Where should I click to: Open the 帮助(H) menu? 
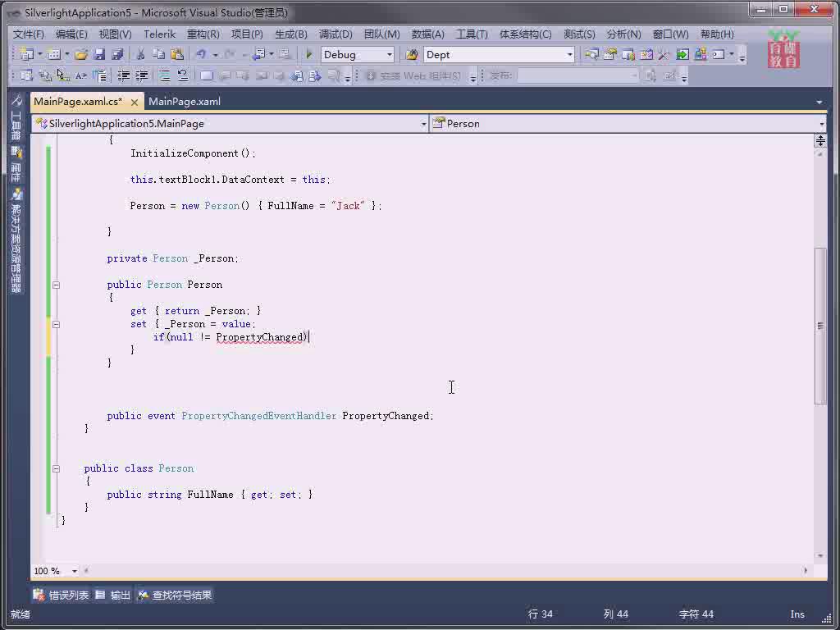(717, 34)
